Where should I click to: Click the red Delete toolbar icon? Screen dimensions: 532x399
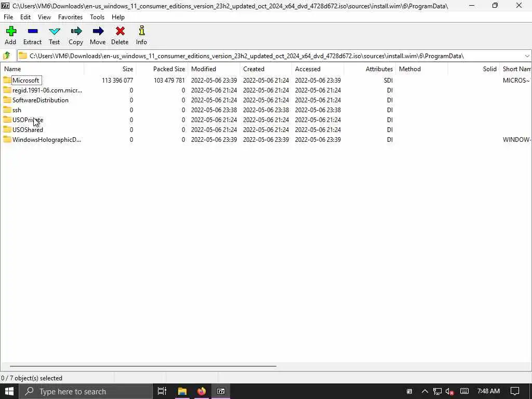pos(120,31)
